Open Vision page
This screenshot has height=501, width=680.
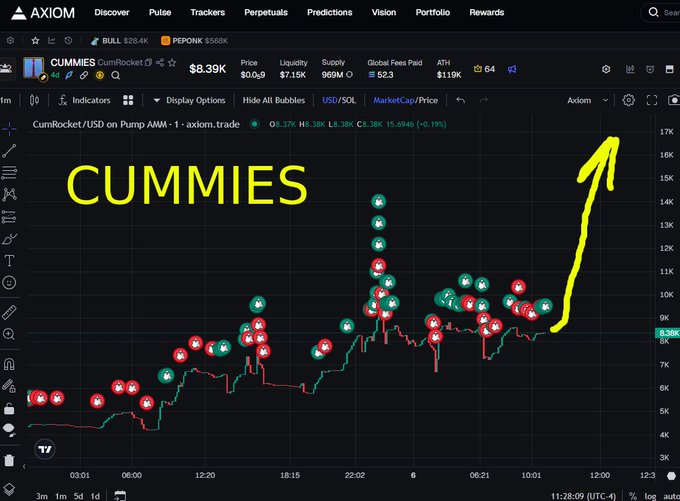pyautogui.click(x=383, y=13)
